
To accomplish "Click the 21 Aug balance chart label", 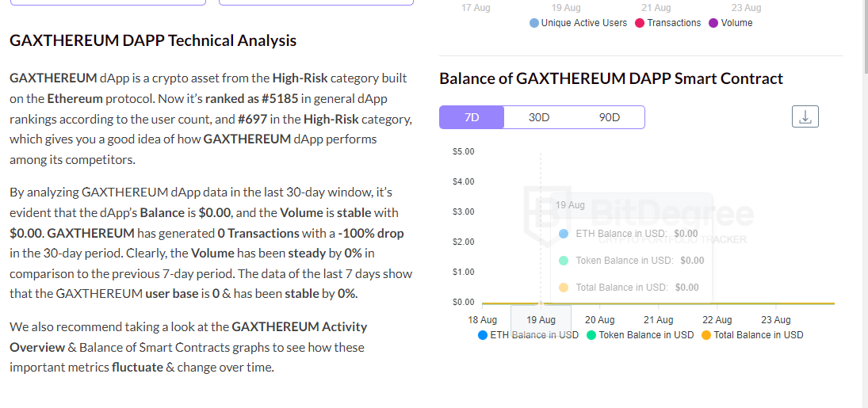I will [658, 320].
